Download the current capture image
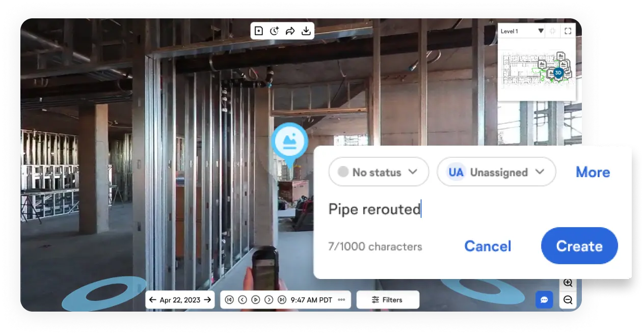The height and width of the screenshot is (334, 644). coord(306,31)
